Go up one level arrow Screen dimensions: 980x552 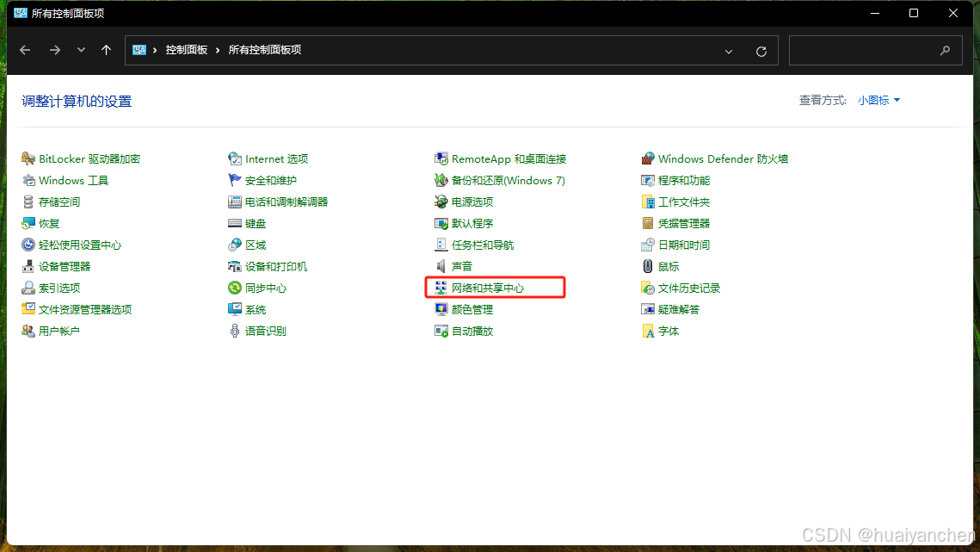(x=106, y=50)
